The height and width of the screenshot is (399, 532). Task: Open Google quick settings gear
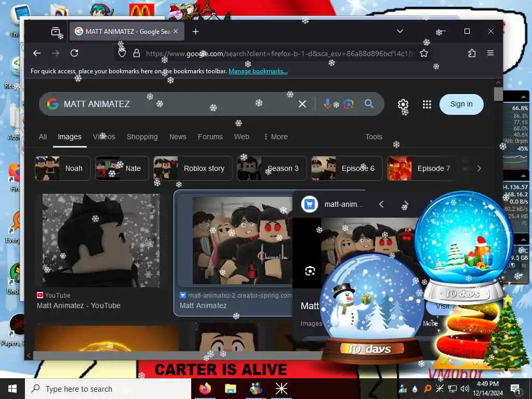click(403, 104)
